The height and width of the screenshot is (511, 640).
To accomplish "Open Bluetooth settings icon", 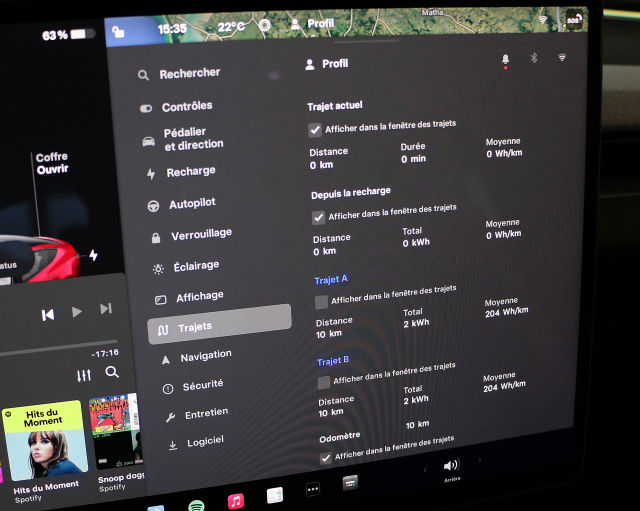I will (534, 58).
